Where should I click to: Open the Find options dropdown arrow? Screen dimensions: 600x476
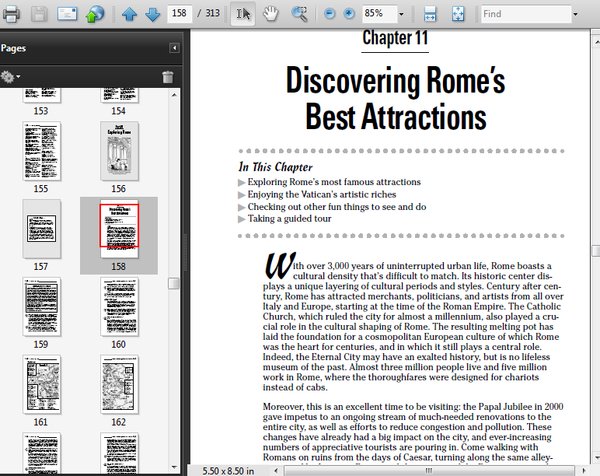[575, 14]
